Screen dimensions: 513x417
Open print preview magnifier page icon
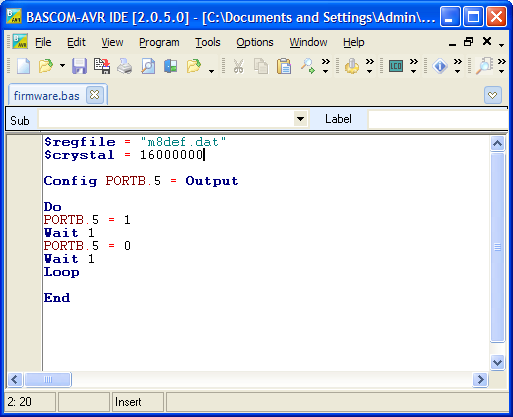[x=148, y=66]
